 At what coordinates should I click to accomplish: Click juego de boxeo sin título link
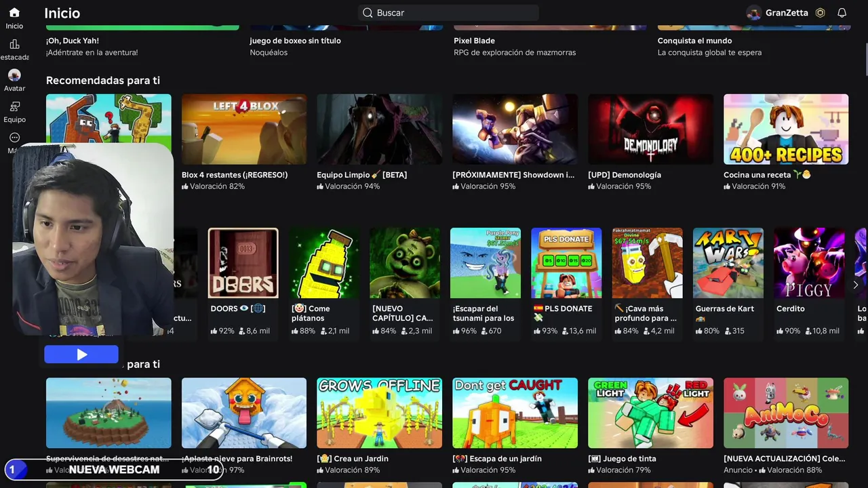(295, 41)
